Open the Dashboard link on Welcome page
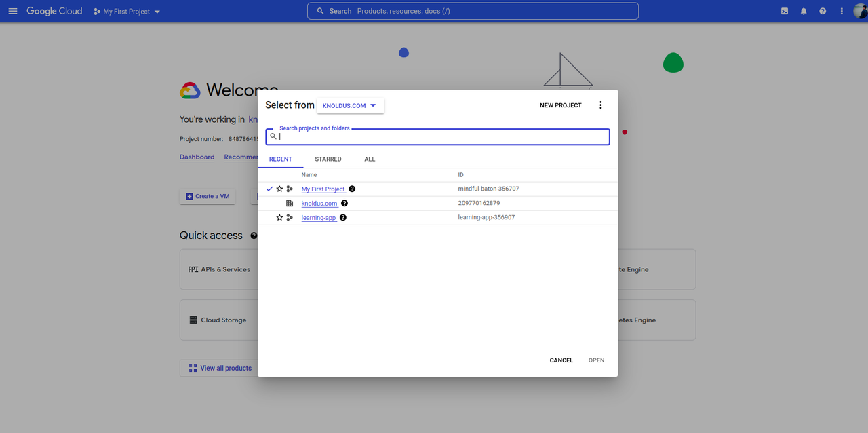Image resolution: width=868 pixels, height=433 pixels. click(197, 157)
